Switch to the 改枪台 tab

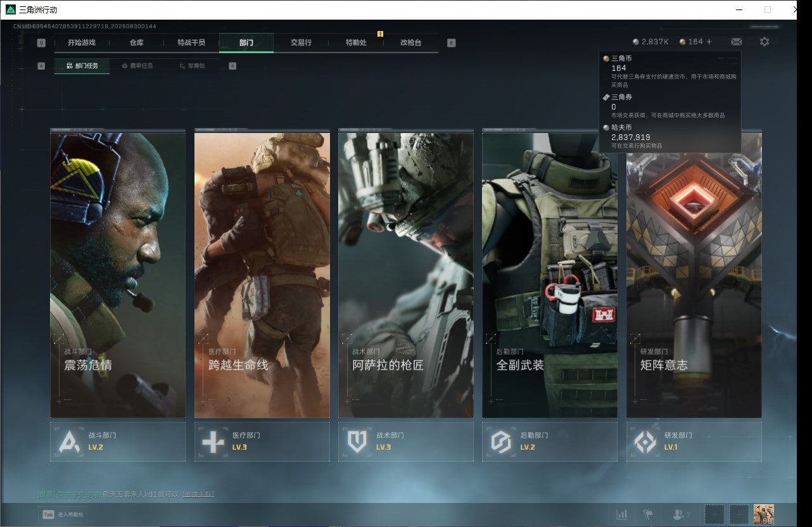(x=410, y=42)
